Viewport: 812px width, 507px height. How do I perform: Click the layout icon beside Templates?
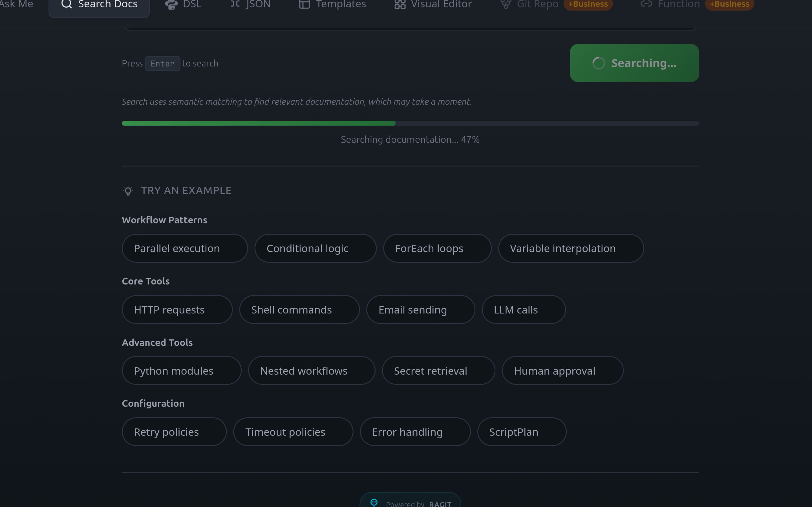pos(304,4)
